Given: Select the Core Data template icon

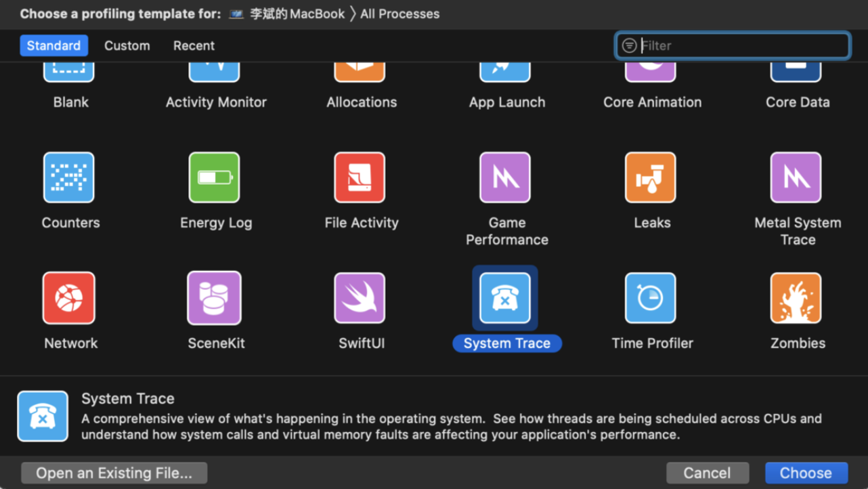Looking at the screenshot, I should 796,72.
